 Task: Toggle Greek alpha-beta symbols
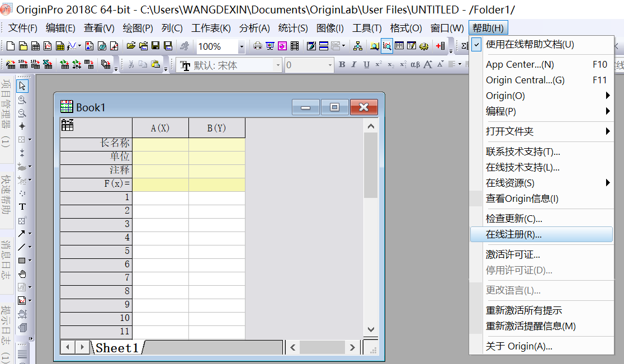[x=415, y=64]
